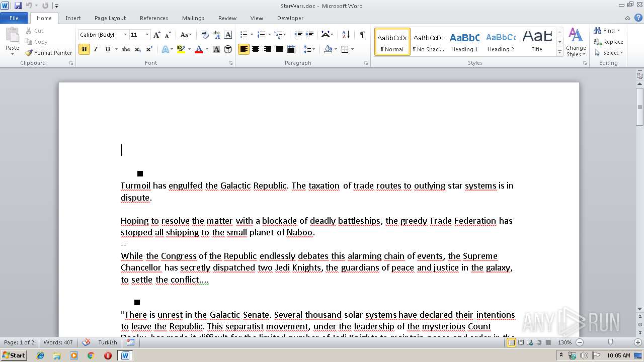The image size is (644, 362).
Task: Switch to Web Layout view
Action: pyautogui.click(x=530, y=342)
